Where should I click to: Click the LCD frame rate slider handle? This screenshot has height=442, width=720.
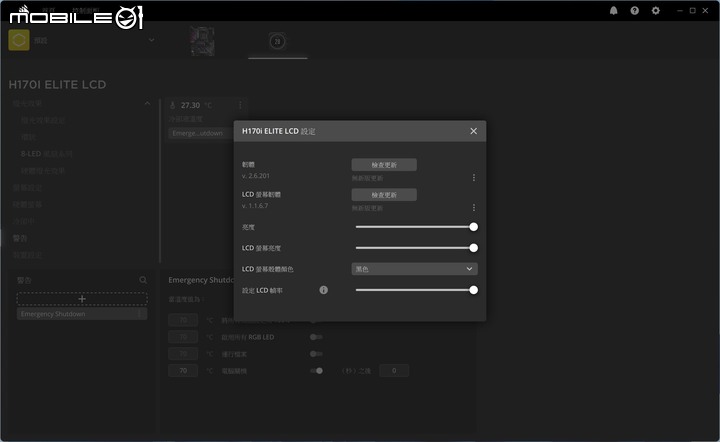point(473,290)
